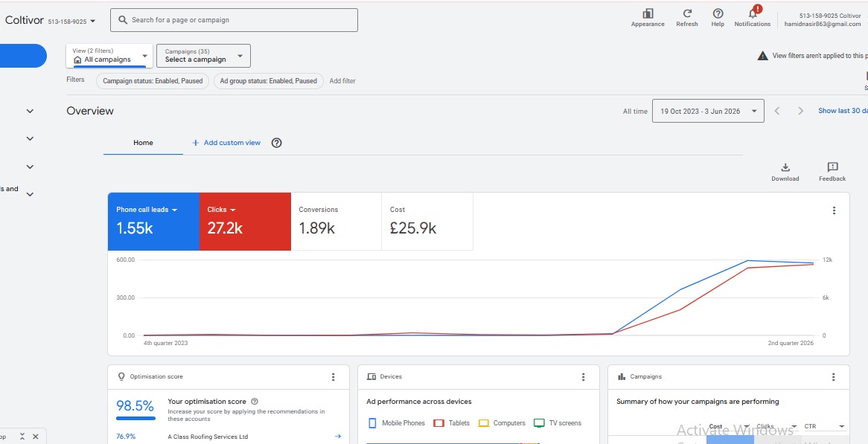868x444 pixels.
Task: Download the overview report
Action: (785, 167)
